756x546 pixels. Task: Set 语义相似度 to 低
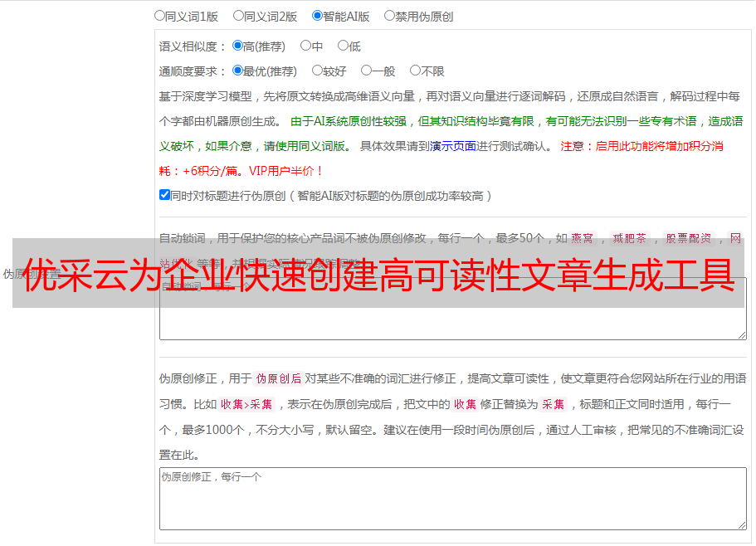(343, 46)
